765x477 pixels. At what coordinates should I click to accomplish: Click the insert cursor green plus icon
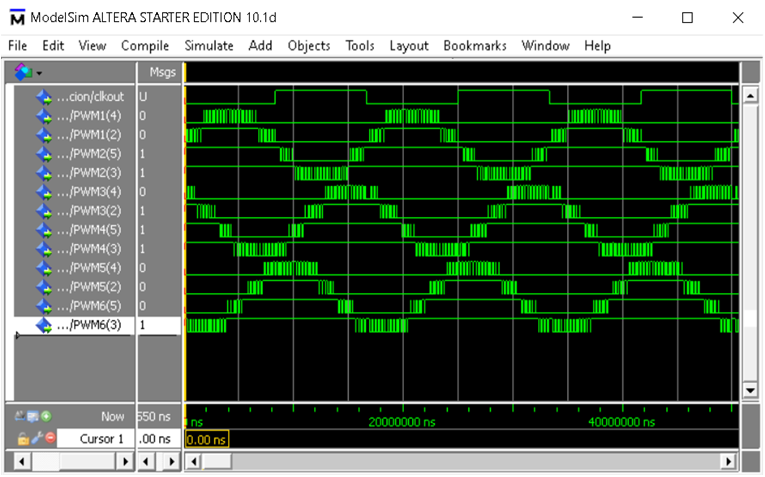coord(47,415)
